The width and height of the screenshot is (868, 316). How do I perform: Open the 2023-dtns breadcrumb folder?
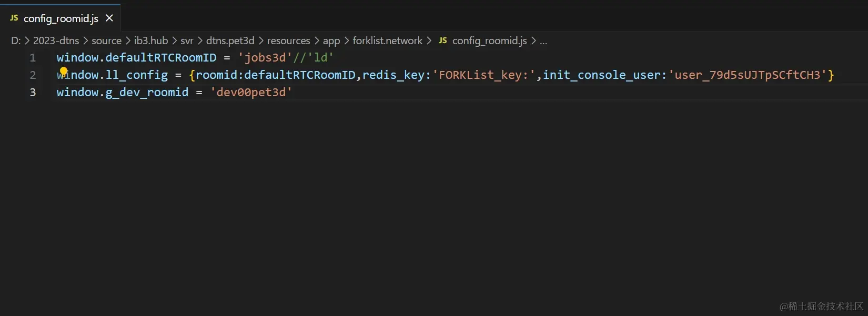tap(56, 40)
